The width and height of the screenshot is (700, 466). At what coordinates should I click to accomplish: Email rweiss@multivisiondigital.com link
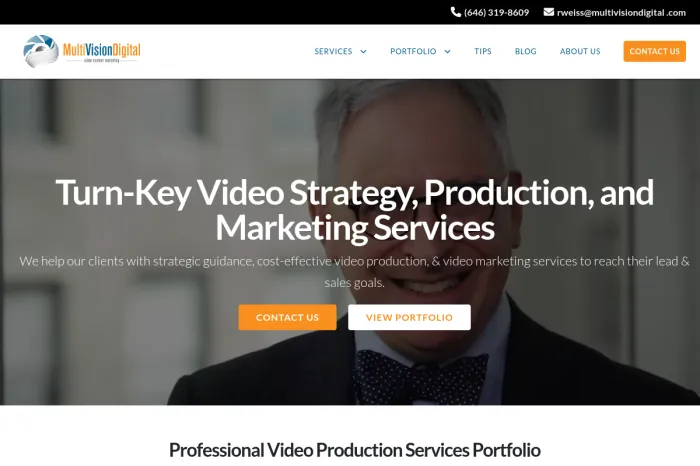pyautogui.click(x=621, y=12)
